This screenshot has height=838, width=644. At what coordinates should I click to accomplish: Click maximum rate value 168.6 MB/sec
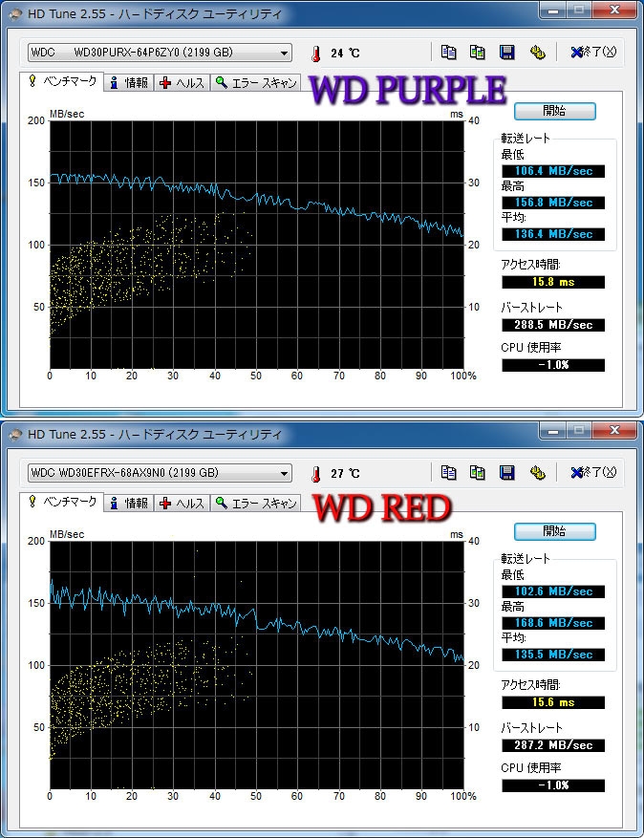click(553, 623)
